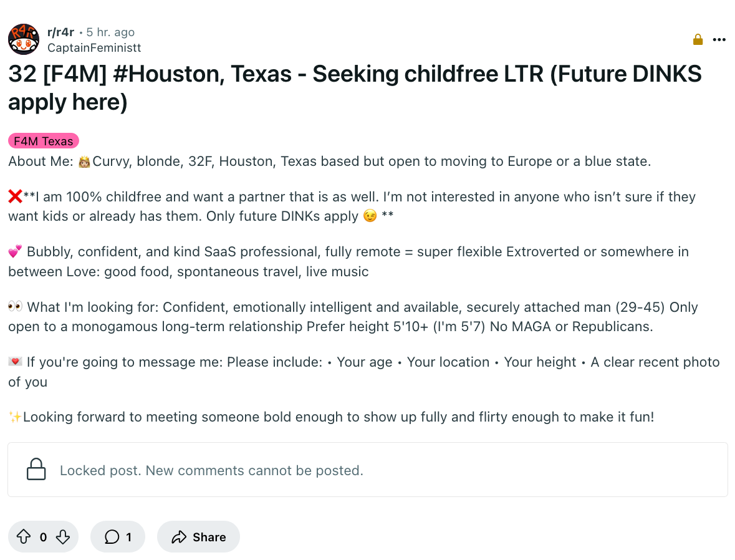Select the F4M Texas flair tag
735x560 pixels.
(43, 141)
